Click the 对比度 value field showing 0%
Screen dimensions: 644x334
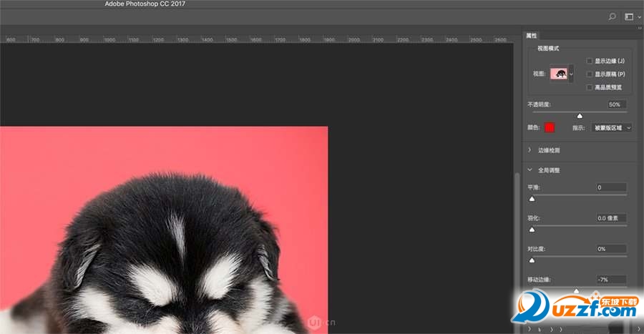pyautogui.click(x=612, y=249)
